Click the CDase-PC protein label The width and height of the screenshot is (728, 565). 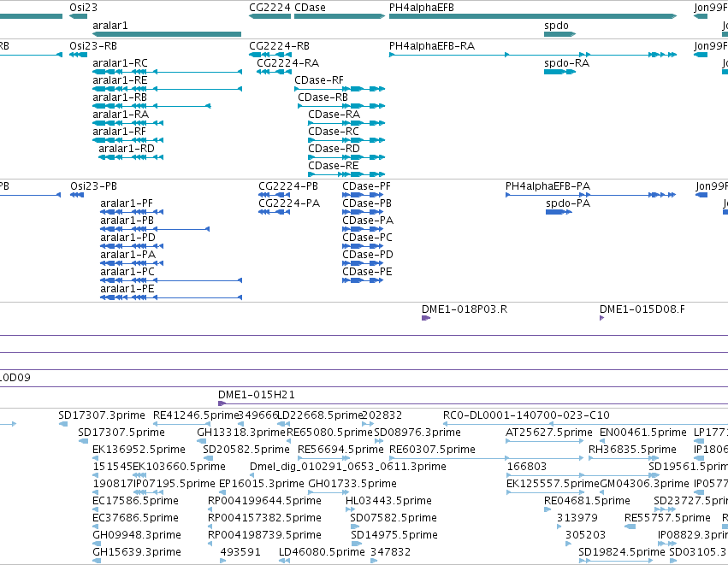tap(367, 238)
